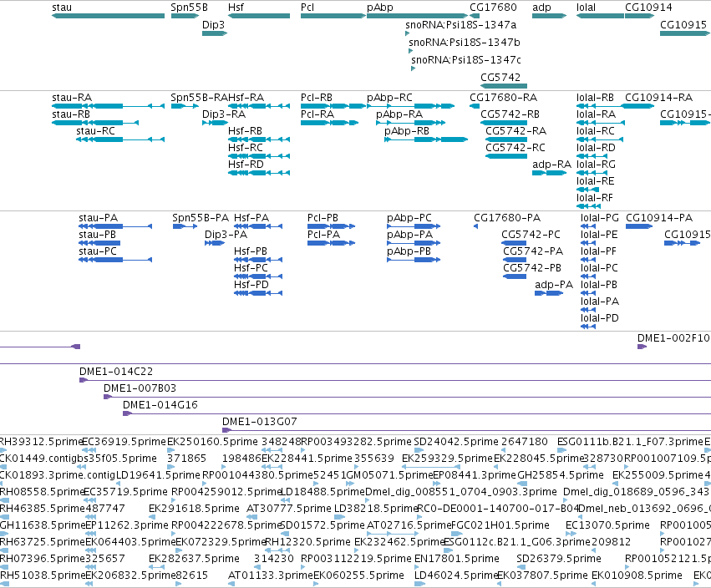Select the pAbp-RA transcript label

tap(399, 114)
